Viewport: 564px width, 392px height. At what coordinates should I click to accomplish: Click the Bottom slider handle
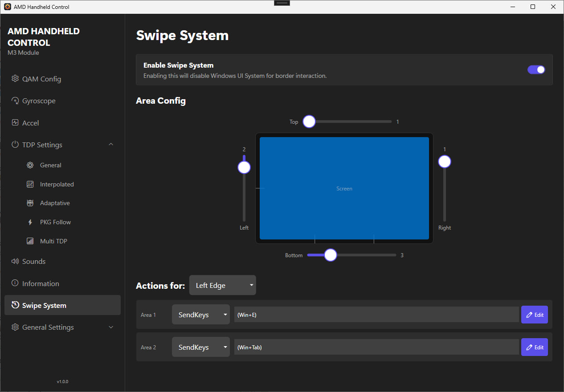(331, 255)
